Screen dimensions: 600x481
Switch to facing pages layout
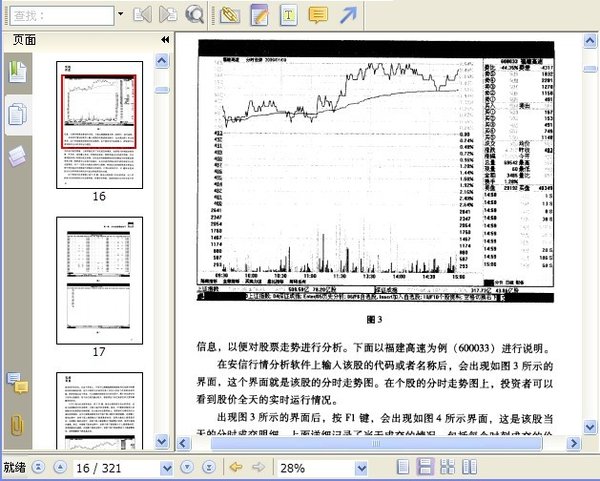pyautogui.click(x=470, y=467)
